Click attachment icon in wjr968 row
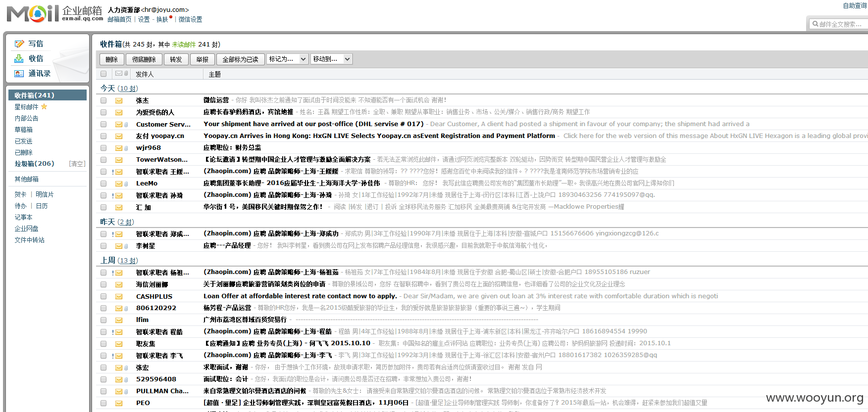The width and height of the screenshot is (868, 412). coord(126,148)
